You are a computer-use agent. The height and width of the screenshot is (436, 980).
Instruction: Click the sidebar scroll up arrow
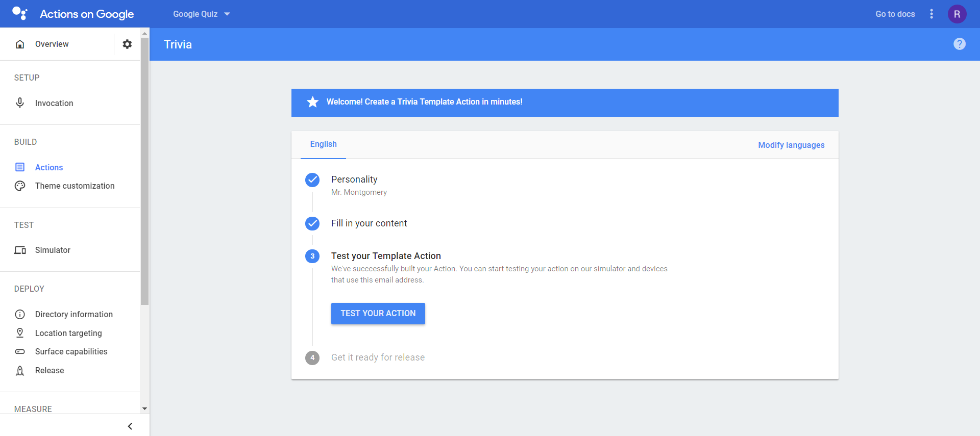coord(145,33)
